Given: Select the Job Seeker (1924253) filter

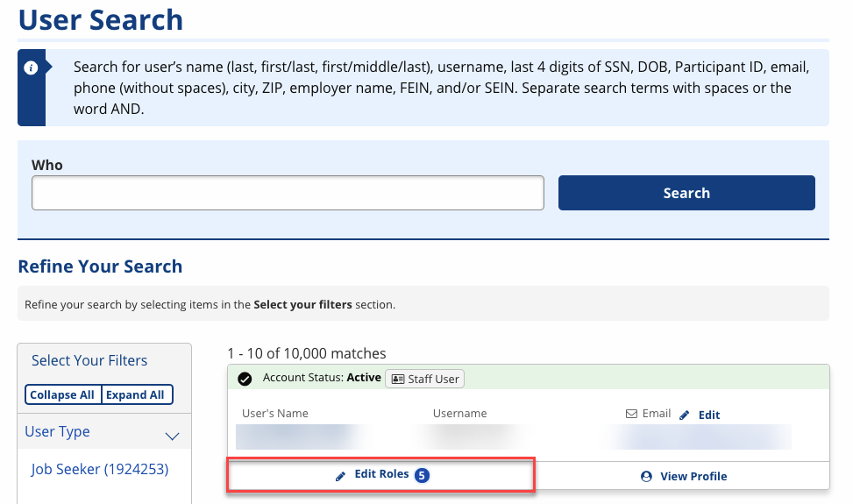Looking at the screenshot, I should [99, 469].
